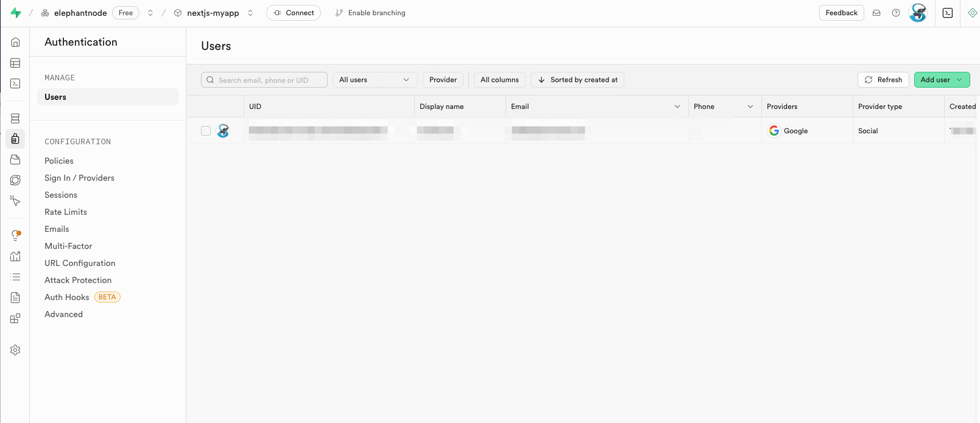Open inbox notifications icon in header
This screenshot has width=980, height=423.
pyautogui.click(x=876, y=13)
